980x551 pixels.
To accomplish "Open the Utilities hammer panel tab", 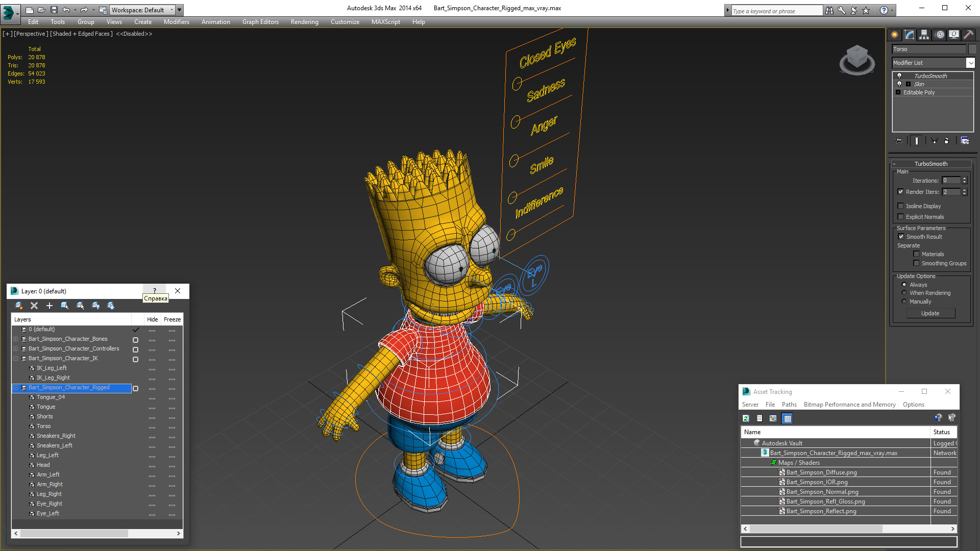I will coord(968,35).
